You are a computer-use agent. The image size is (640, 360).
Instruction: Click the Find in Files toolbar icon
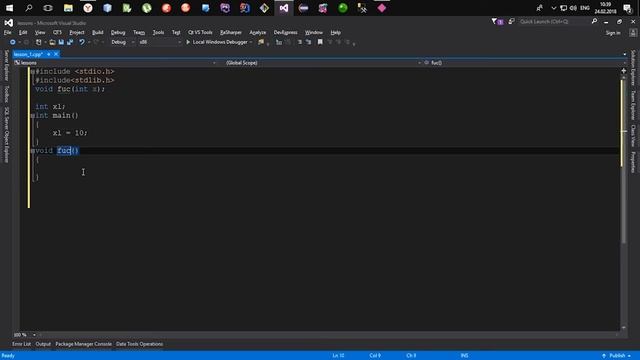(261, 42)
